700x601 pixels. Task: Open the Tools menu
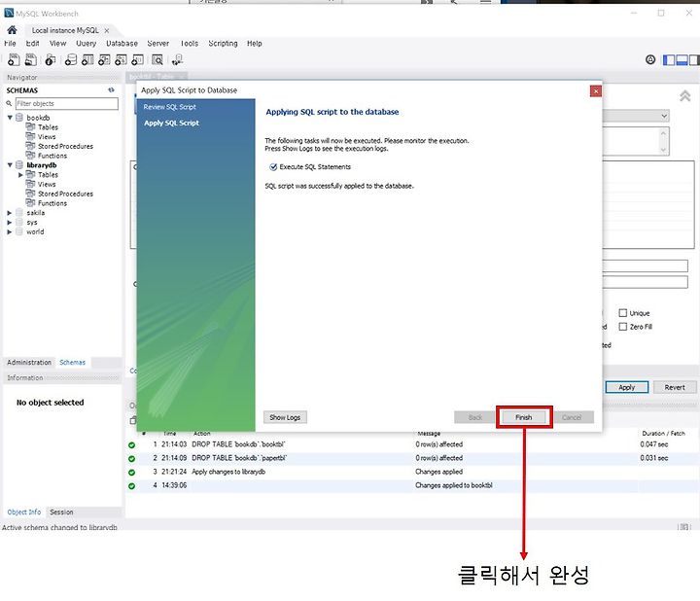[189, 44]
